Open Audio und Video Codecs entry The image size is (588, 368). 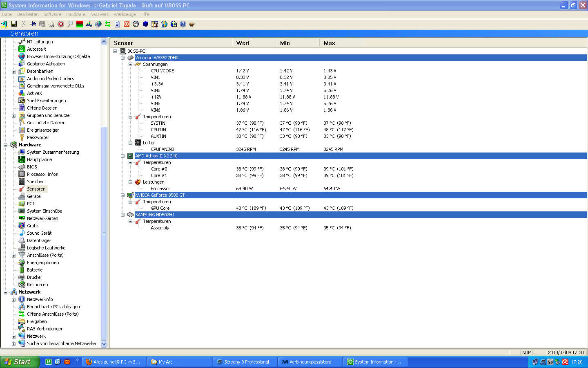(51, 79)
